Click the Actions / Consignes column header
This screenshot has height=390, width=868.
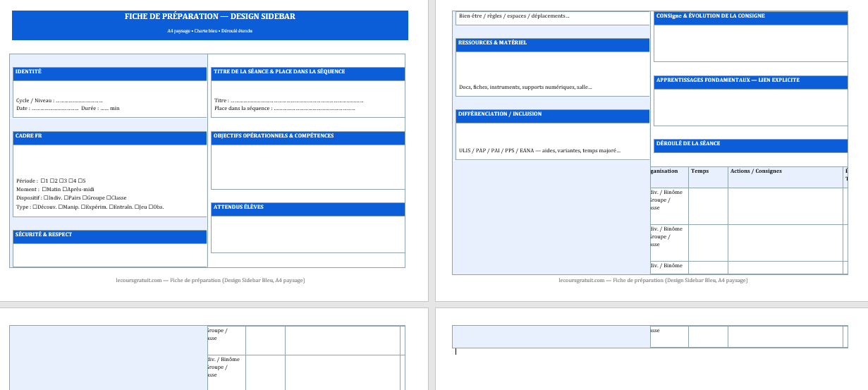[756, 171]
